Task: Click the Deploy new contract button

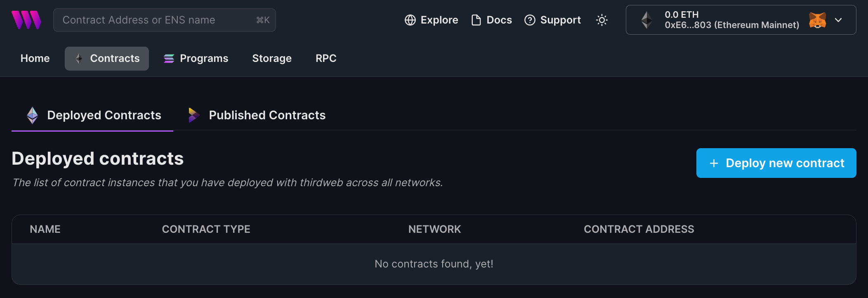Action: pos(776,163)
